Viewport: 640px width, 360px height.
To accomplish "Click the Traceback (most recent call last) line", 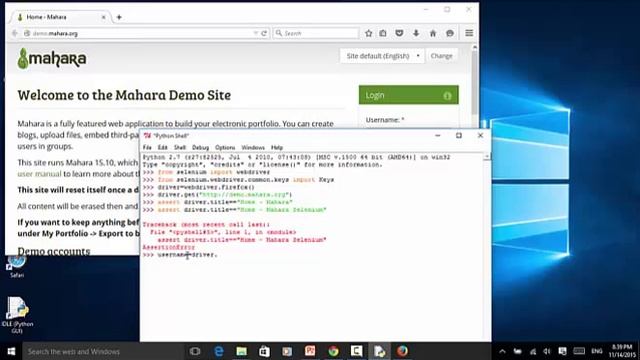I will tap(206, 225).
